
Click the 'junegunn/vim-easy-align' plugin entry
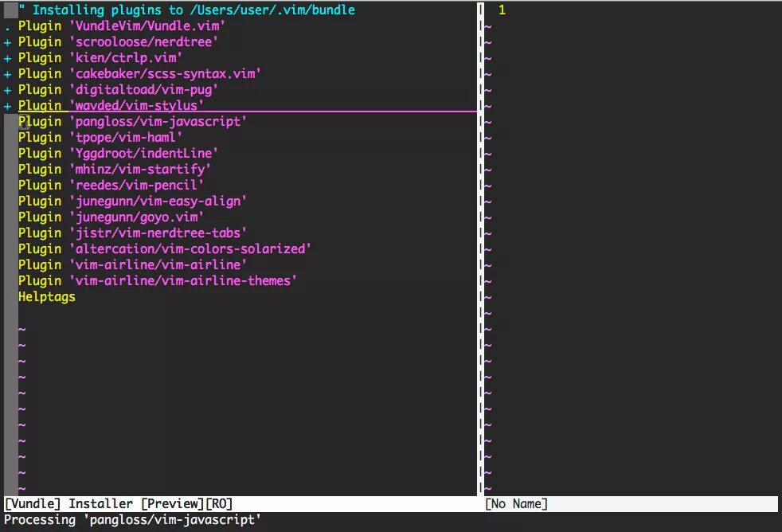pyautogui.click(x=133, y=201)
